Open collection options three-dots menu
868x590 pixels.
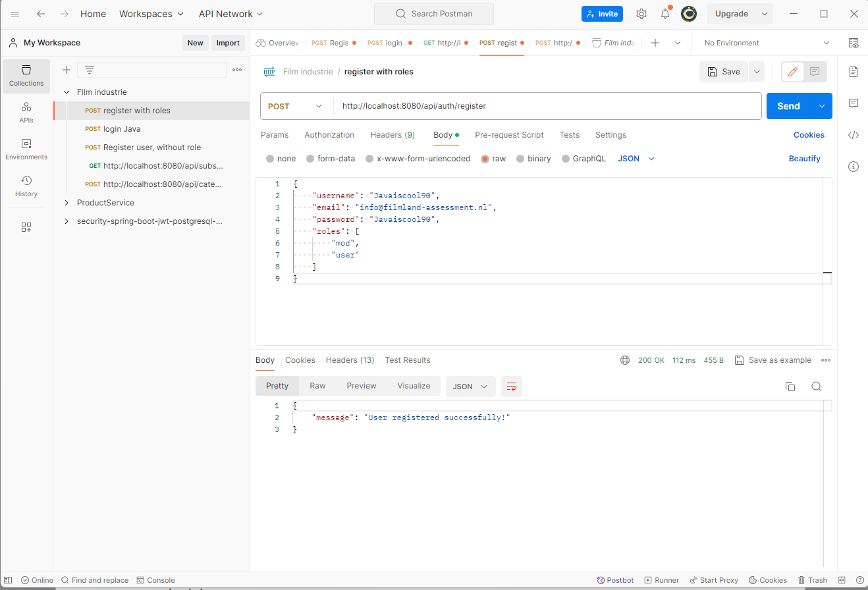[237, 70]
